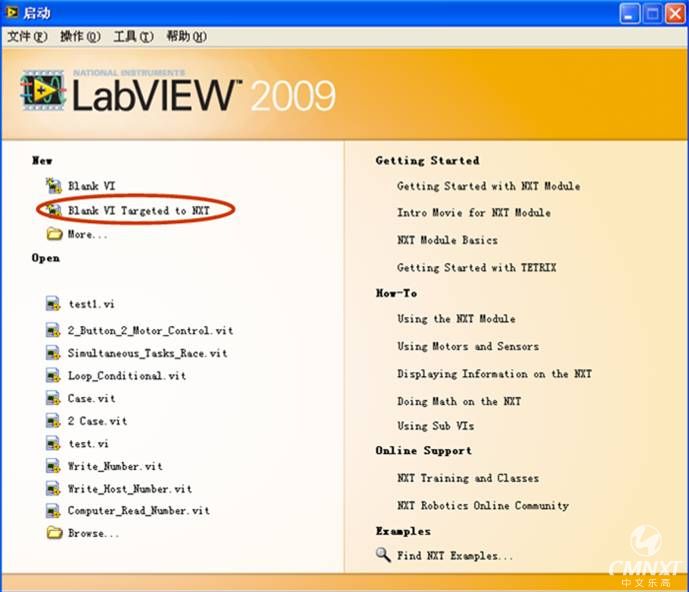Open Using Sub VIs how-to
The image size is (689, 592).
435,426
